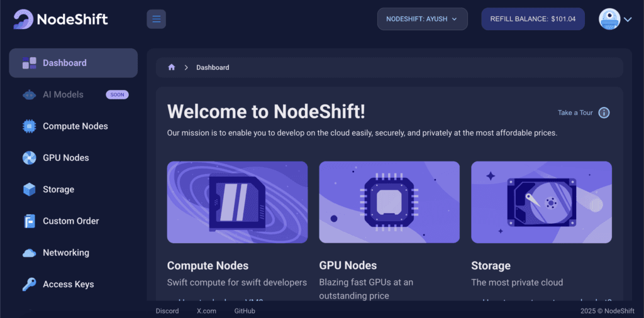The image size is (644, 318).
Task: Click the REFILL BALANCE button
Action: click(533, 19)
